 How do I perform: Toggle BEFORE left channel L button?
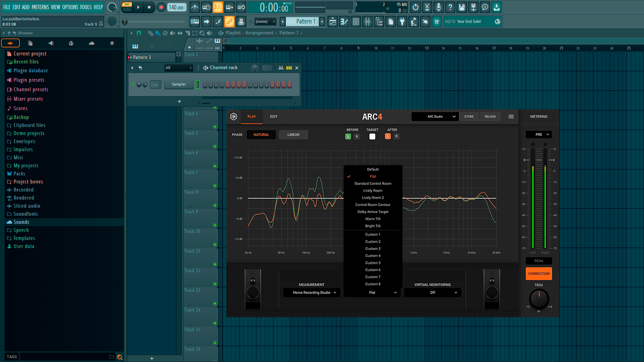tap(348, 136)
